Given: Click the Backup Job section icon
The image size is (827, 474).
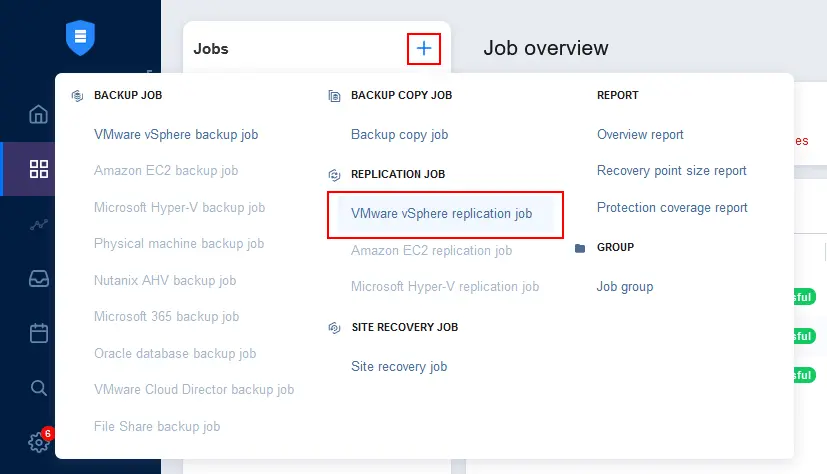Looking at the screenshot, I should [78, 95].
